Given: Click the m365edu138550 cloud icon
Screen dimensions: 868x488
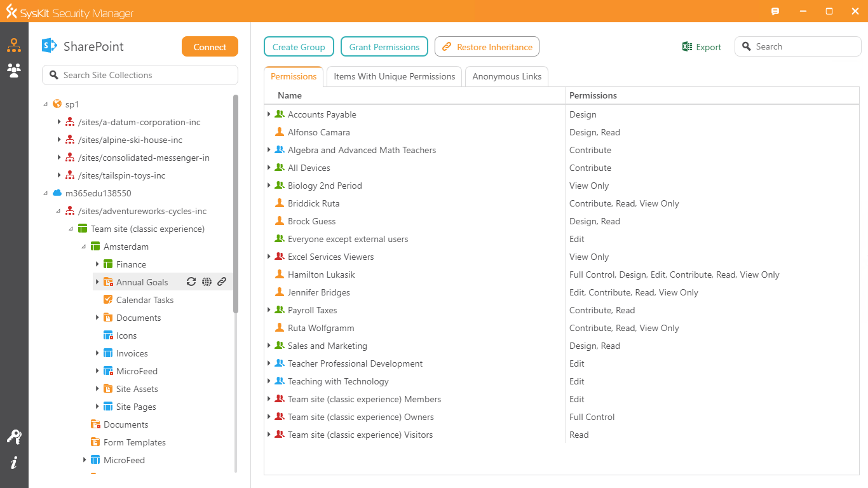Looking at the screenshot, I should [57, 193].
